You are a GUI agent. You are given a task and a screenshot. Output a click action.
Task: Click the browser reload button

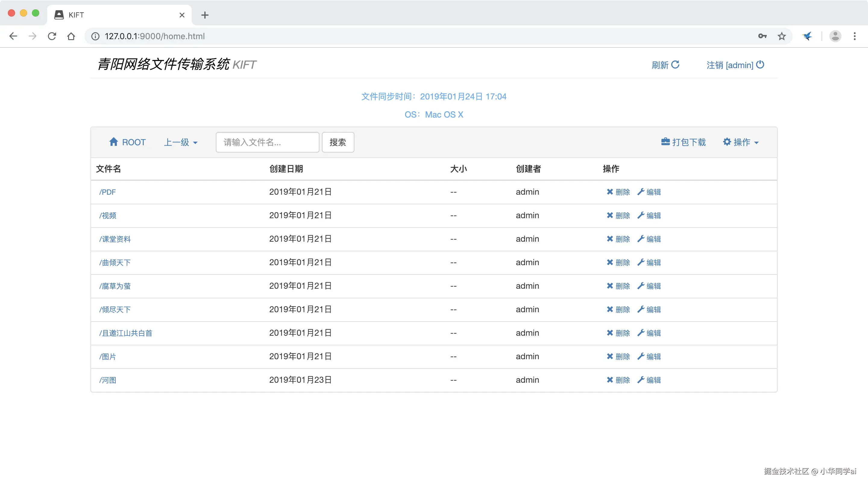[52, 36]
